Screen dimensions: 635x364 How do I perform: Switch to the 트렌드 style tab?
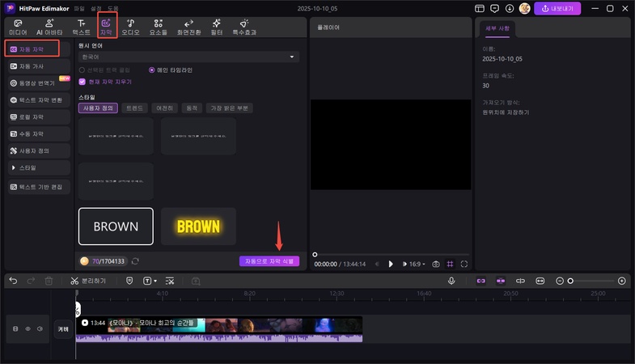pos(137,108)
